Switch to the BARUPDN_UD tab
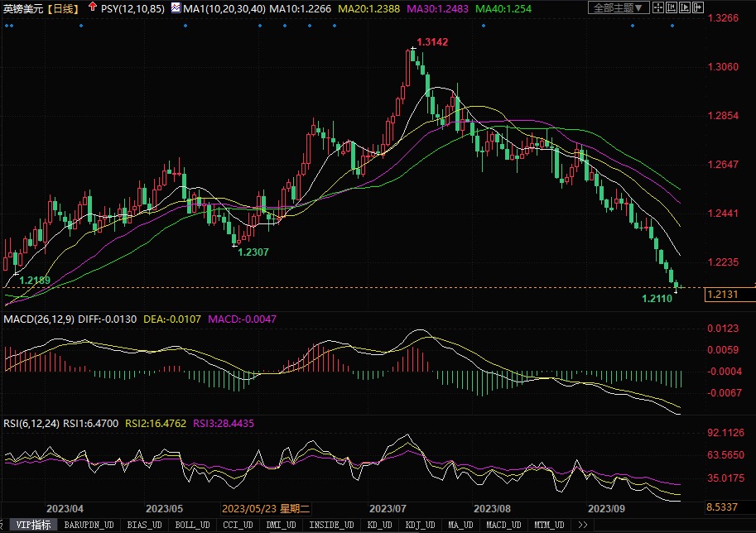The image size is (756, 533). click(x=89, y=525)
